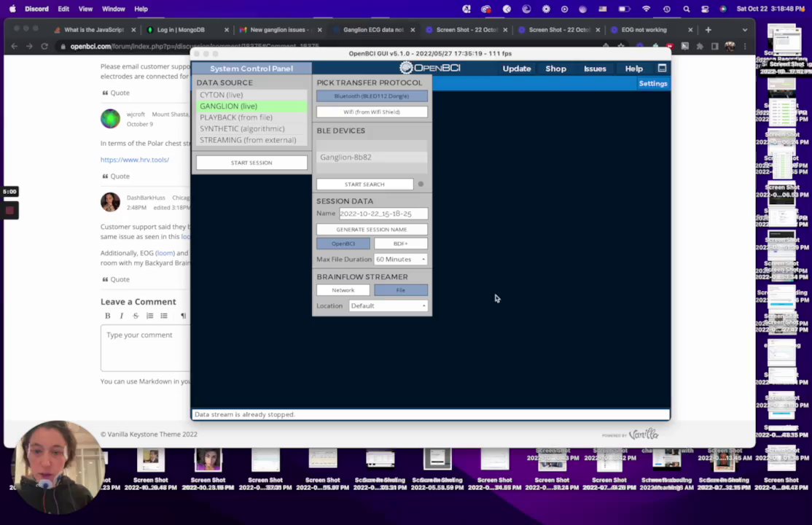Image resolution: width=812 pixels, height=525 pixels.
Task: Open the Issues menu in OpenBCI
Action: [x=595, y=69]
